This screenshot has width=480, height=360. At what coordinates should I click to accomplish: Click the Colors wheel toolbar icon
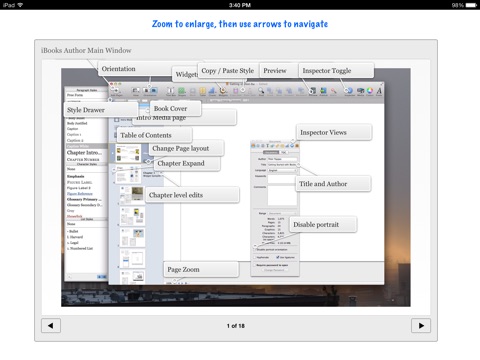pyautogui.click(x=370, y=90)
